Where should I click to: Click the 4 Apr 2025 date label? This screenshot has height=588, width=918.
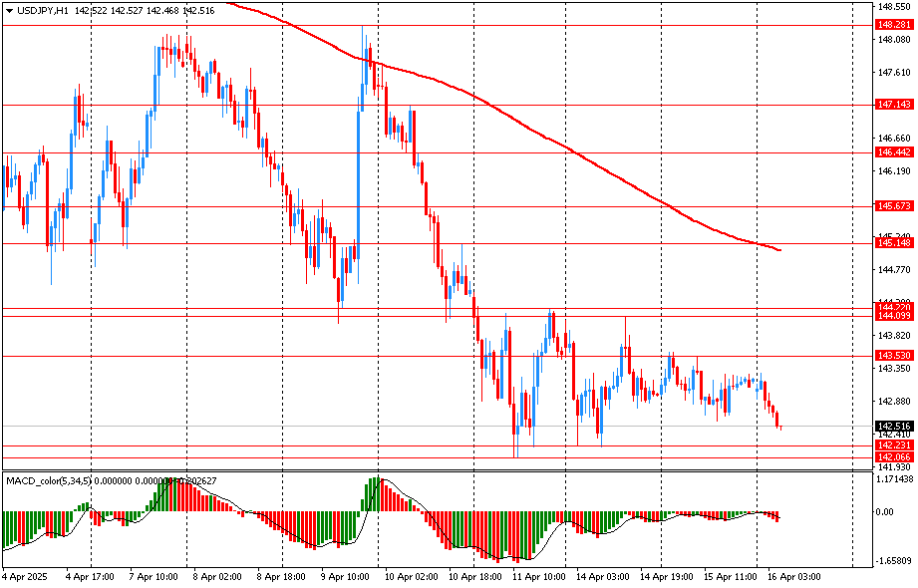[x=26, y=576]
